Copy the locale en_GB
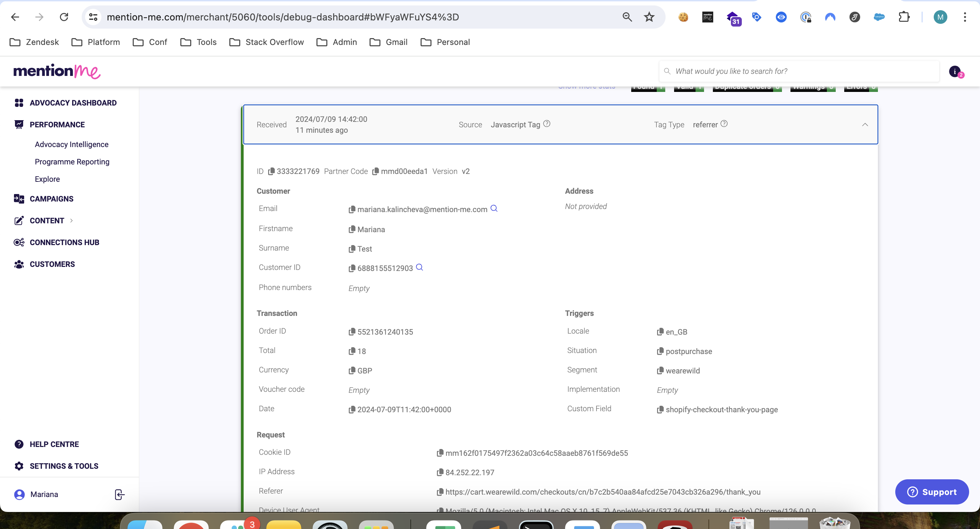 (x=660, y=332)
